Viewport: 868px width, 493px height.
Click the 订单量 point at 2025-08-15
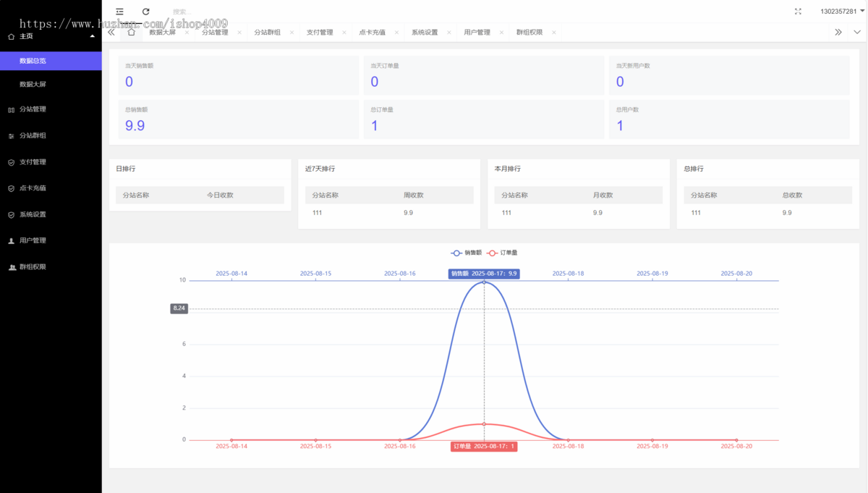[315, 440]
